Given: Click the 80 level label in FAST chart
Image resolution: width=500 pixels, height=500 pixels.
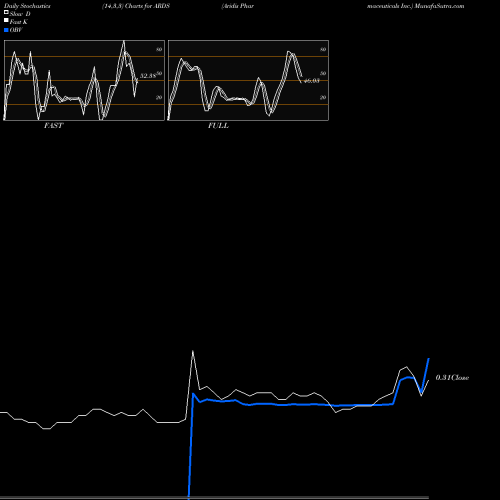Looking at the screenshot, I should pos(159,49).
